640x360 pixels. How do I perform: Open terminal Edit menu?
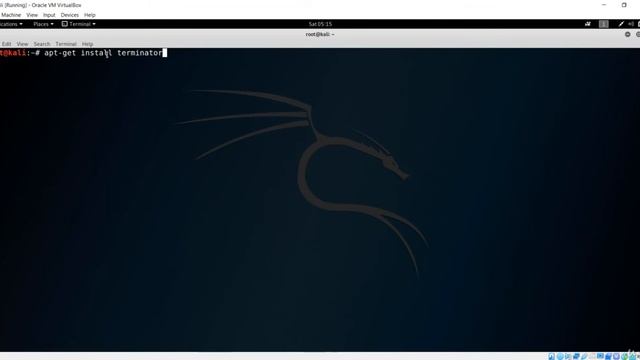pyautogui.click(x=7, y=44)
